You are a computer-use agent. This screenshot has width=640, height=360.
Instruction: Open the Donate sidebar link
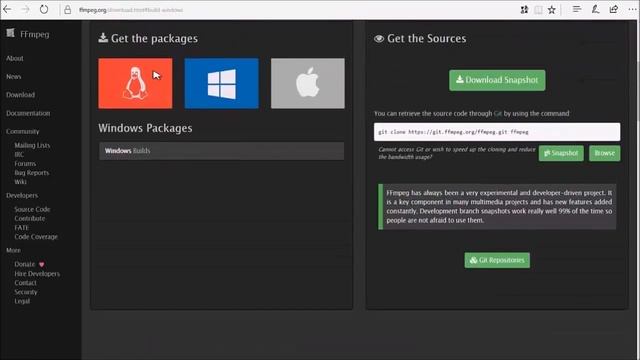[x=25, y=264]
